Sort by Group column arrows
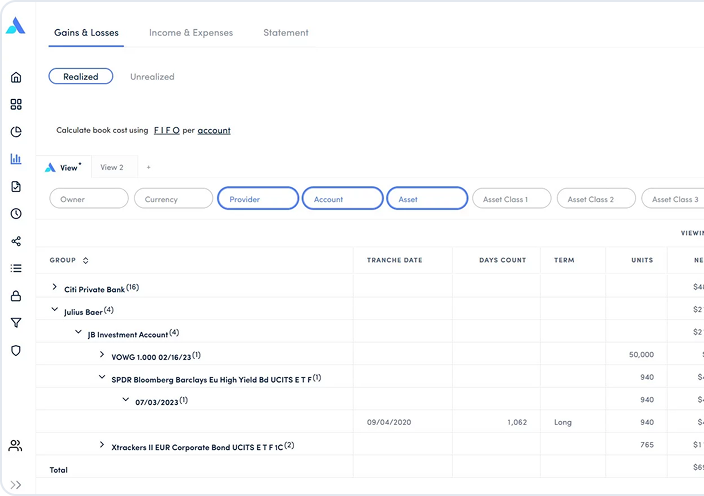 85,260
